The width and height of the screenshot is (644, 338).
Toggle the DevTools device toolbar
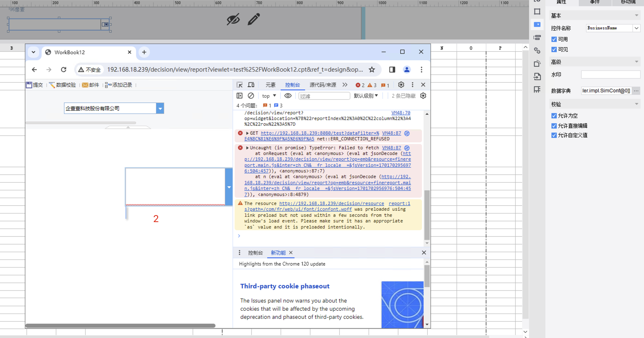[x=251, y=85]
